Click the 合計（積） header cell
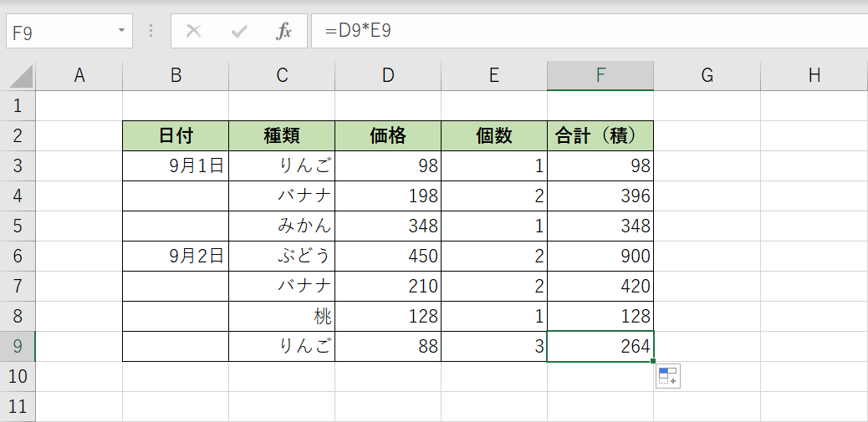 click(x=600, y=136)
